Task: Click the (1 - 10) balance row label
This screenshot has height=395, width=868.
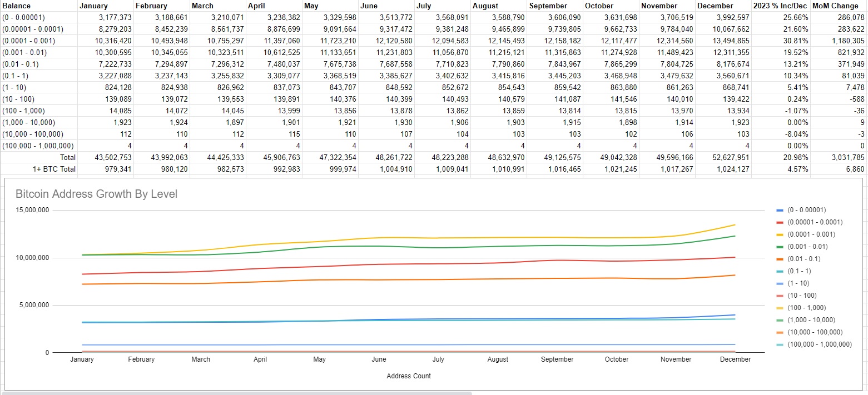Action: click(14, 87)
